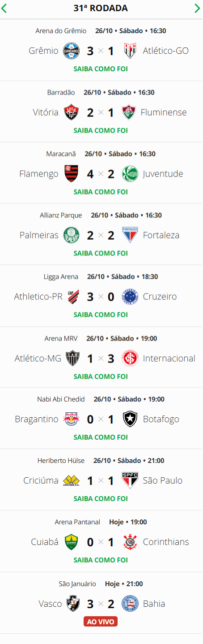Open SAIBA COMO FOI for Grêmio x Atlético-GO

[x=101, y=69]
